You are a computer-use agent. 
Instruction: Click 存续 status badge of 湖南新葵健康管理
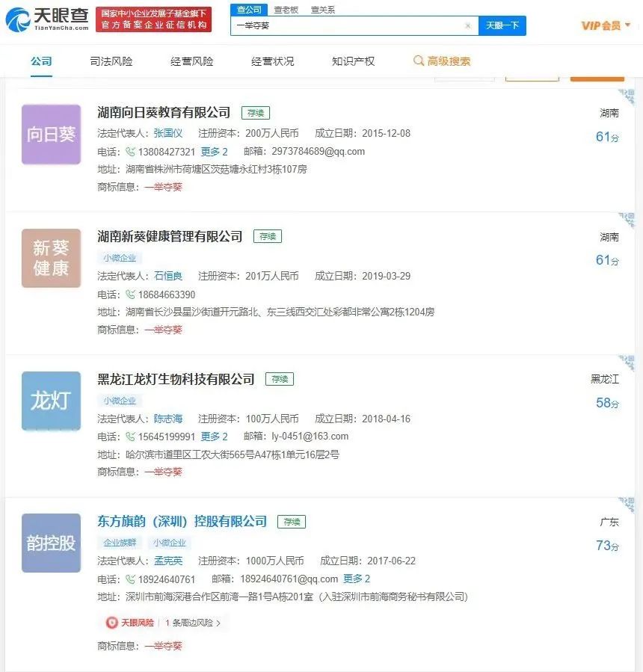[268, 236]
